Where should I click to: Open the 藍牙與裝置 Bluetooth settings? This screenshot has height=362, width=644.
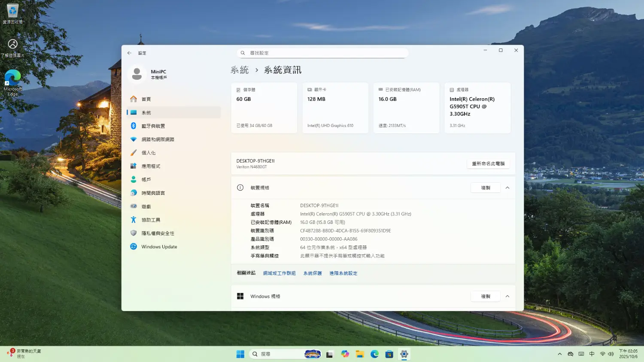point(153,126)
